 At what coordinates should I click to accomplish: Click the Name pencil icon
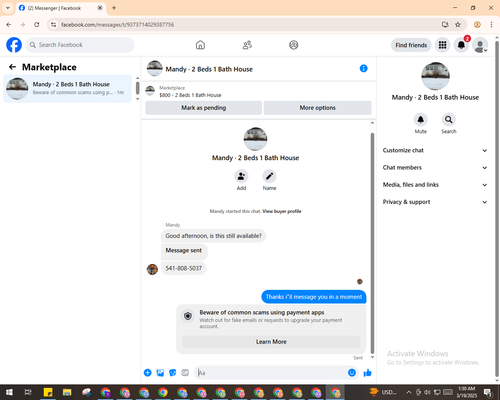coord(269,176)
